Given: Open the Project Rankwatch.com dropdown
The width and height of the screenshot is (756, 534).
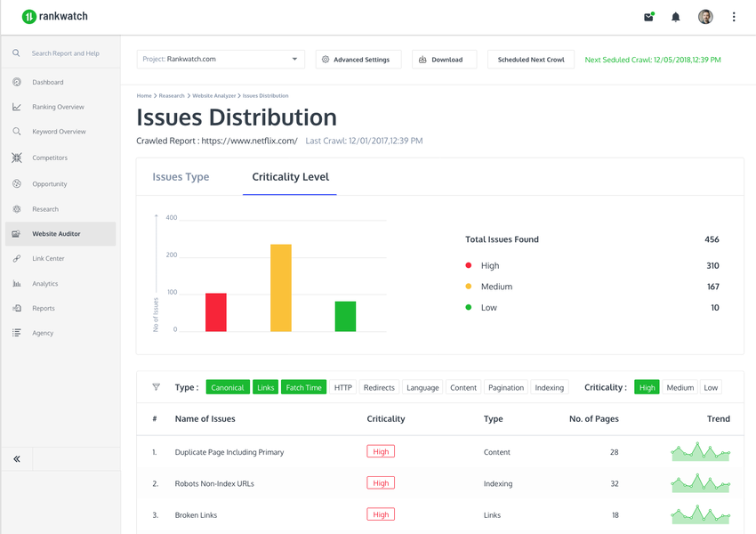Looking at the screenshot, I should pos(220,59).
